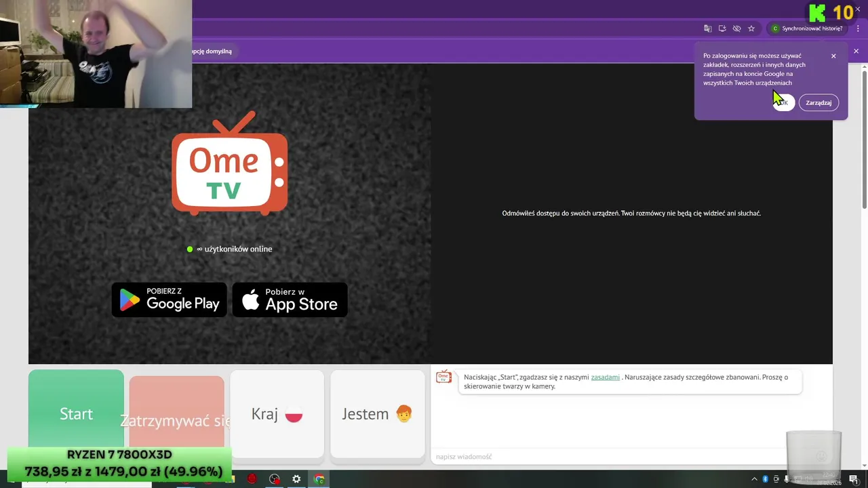The image size is (868, 488).
Task: Open Settings gear on the taskbar
Action: click(296, 479)
